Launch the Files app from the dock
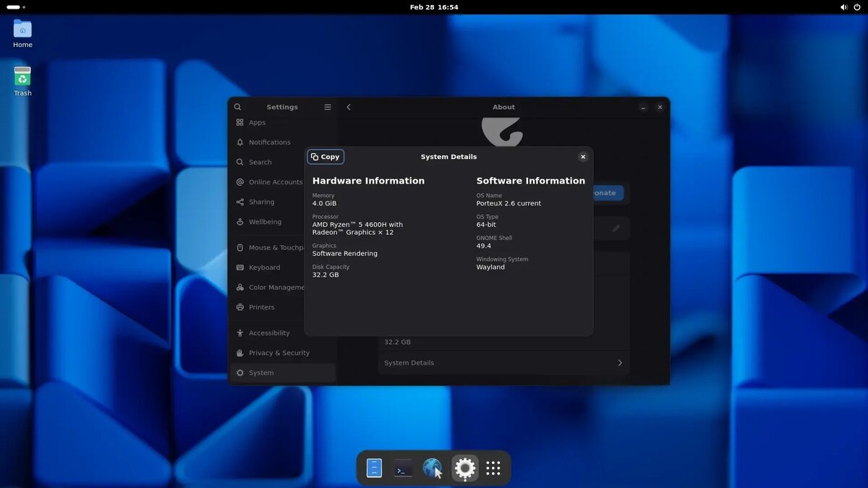Screen dimensions: 868x488 tap(374, 468)
